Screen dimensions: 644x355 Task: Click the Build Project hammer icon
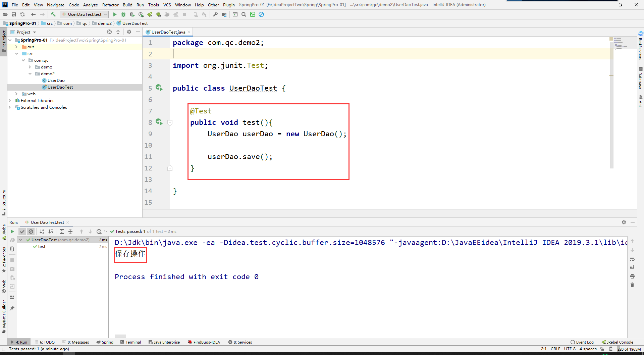pyautogui.click(x=53, y=14)
